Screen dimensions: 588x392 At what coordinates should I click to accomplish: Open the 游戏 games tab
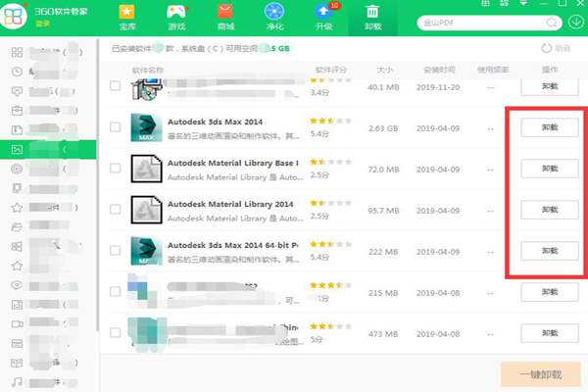coord(176,18)
